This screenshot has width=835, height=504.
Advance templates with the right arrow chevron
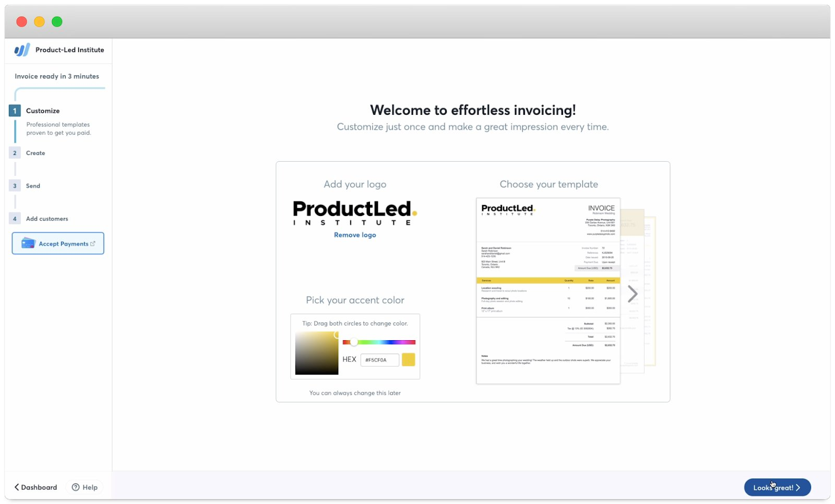tap(633, 293)
